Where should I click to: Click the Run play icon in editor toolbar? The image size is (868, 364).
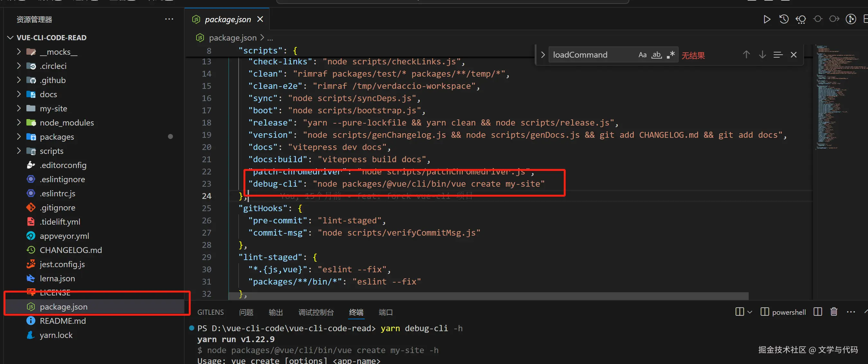pyautogui.click(x=767, y=19)
